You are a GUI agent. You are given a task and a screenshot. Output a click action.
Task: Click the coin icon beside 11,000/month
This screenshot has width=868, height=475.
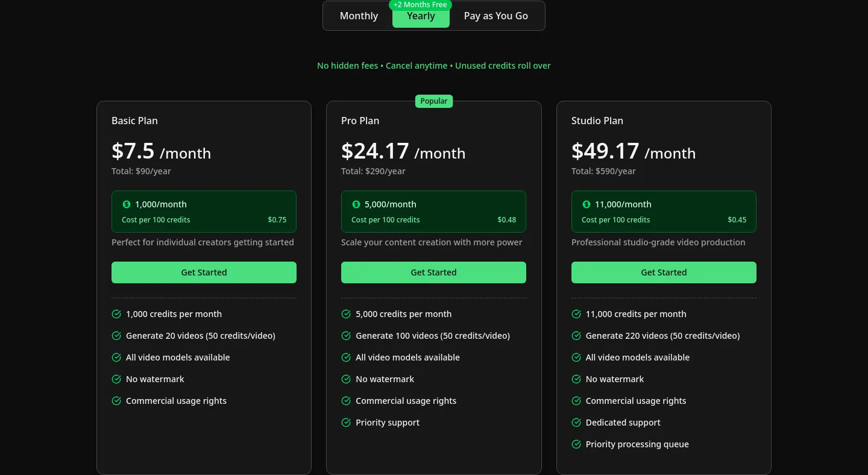tap(587, 204)
